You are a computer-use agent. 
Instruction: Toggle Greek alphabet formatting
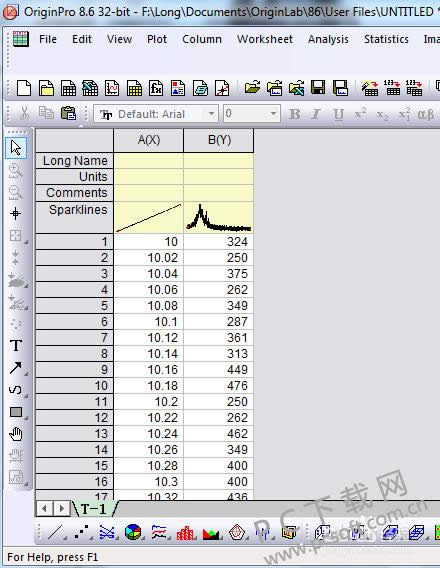pyautogui.click(x=426, y=114)
